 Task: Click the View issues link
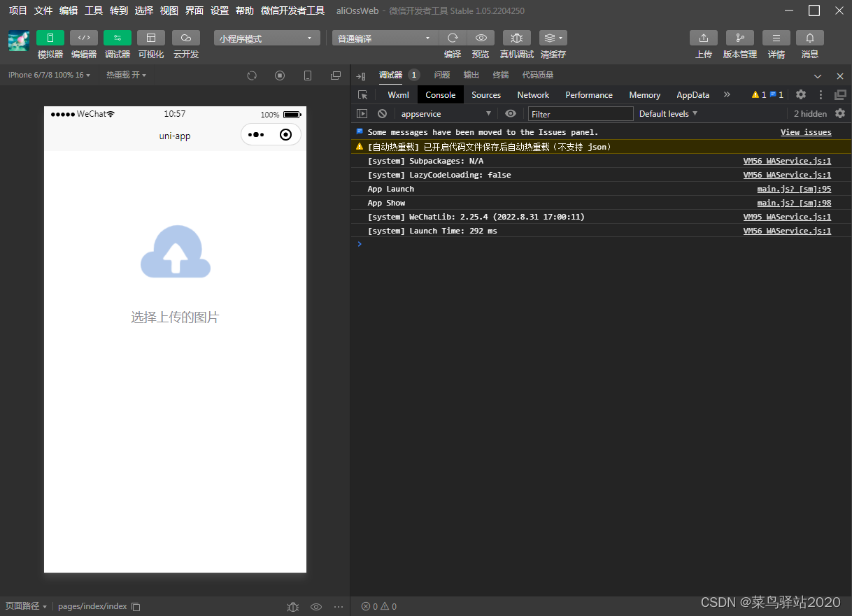pyautogui.click(x=806, y=131)
